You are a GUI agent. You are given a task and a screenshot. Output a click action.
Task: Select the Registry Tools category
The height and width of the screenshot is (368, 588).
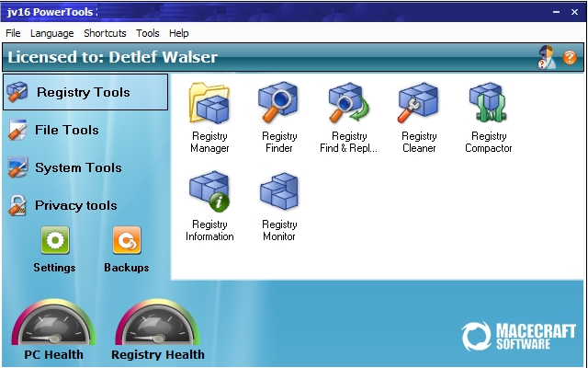coord(85,92)
